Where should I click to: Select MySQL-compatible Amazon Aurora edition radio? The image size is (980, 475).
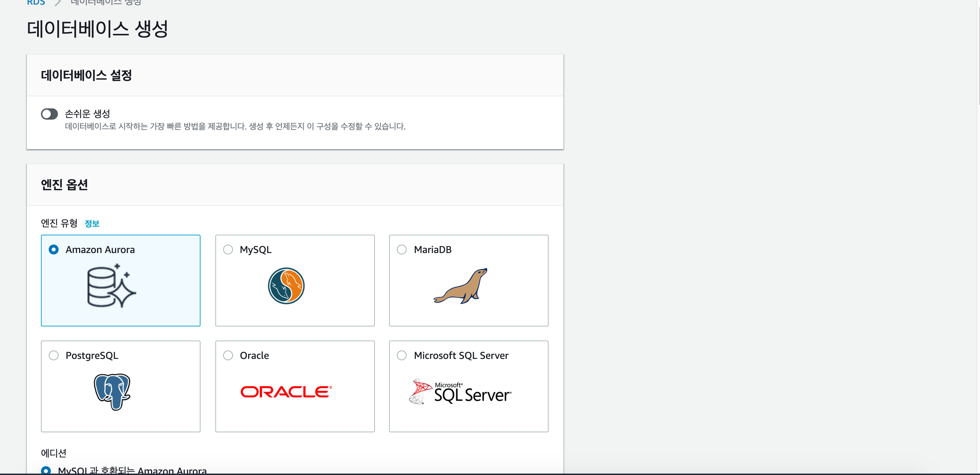tap(46, 470)
